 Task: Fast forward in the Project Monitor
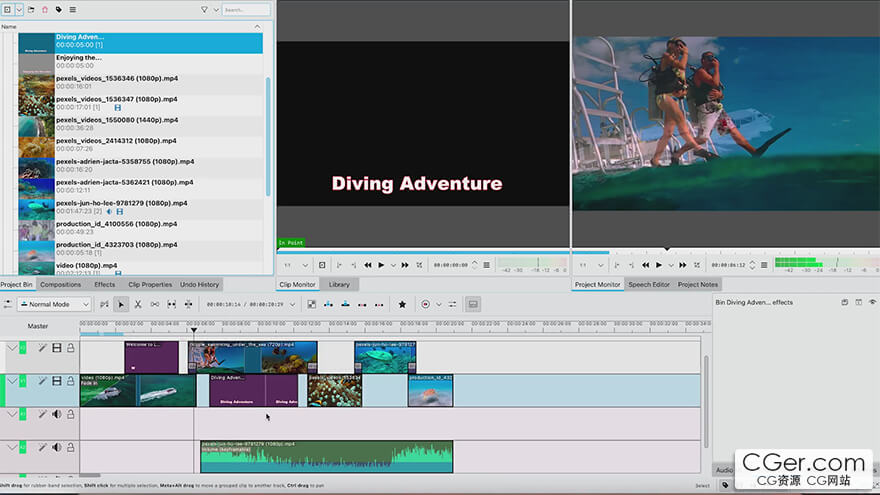[682, 265]
